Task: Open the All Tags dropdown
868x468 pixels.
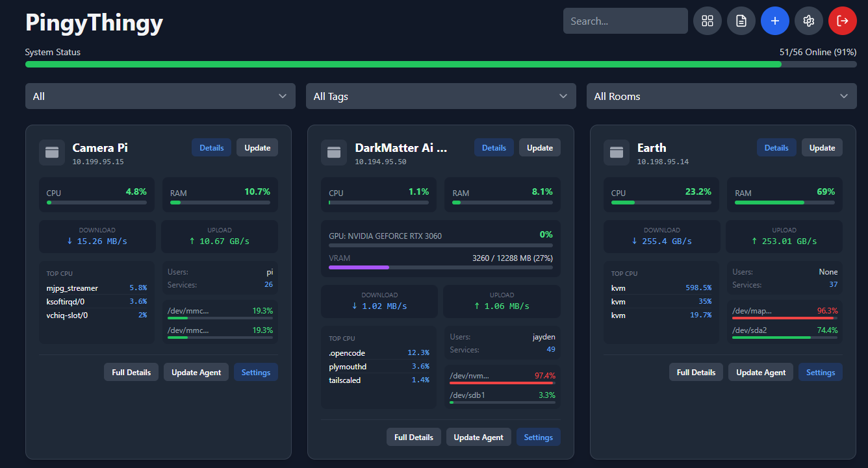Action: (441, 96)
